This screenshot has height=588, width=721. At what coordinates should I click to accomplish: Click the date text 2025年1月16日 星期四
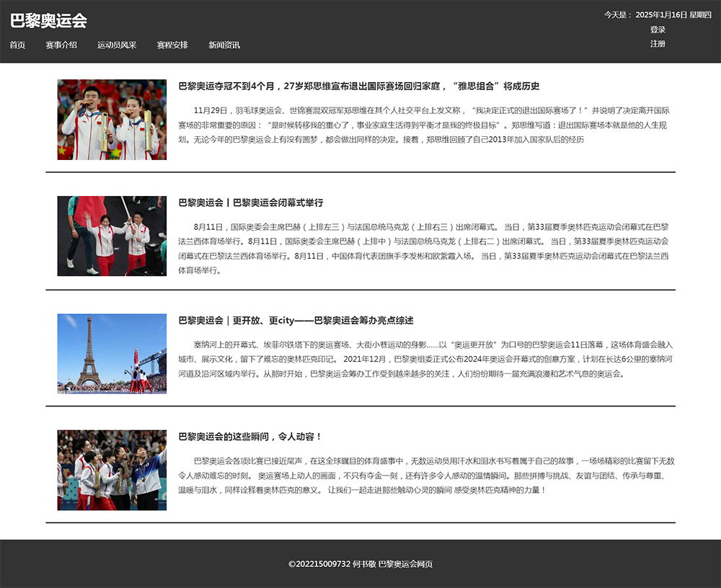673,14
